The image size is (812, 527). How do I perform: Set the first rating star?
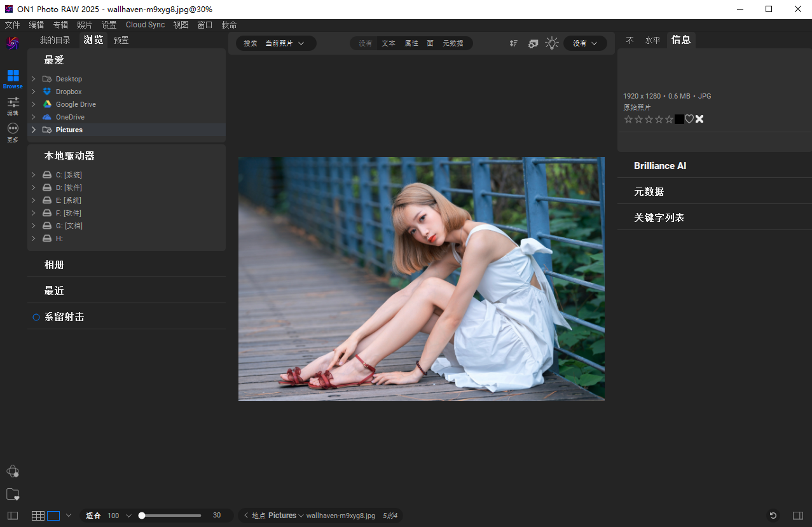tap(628, 119)
